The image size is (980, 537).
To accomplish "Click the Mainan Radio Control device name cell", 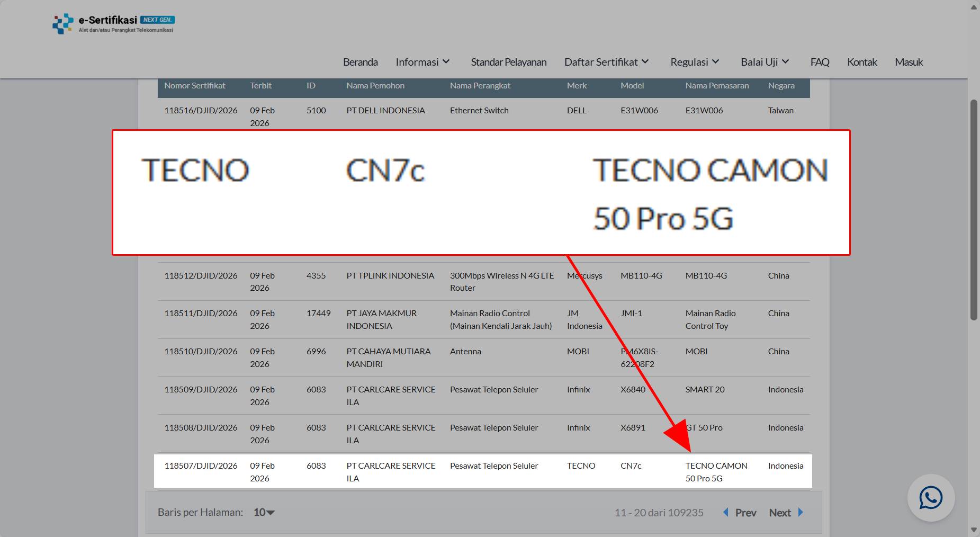I will click(x=501, y=319).
